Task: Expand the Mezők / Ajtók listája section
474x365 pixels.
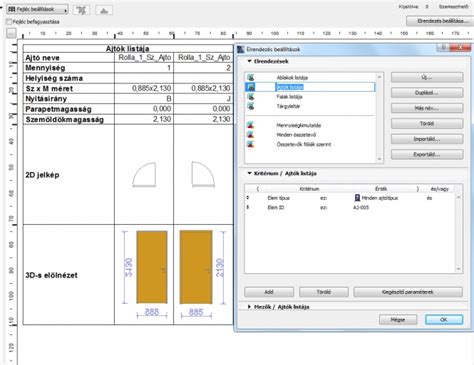Action: (249, 306)
